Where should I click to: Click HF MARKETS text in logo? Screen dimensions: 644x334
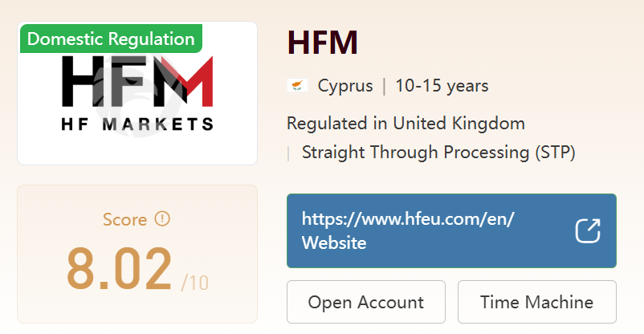click(137, 124)
